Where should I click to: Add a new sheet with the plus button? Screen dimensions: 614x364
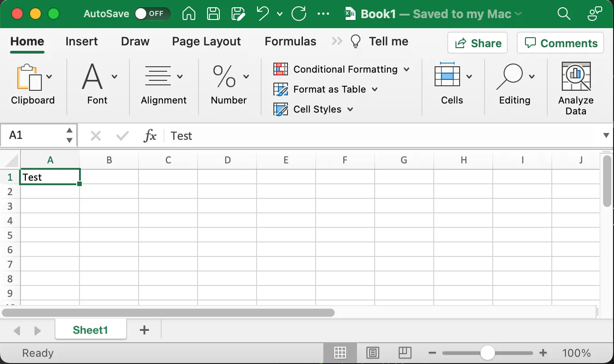click(144, 329)
